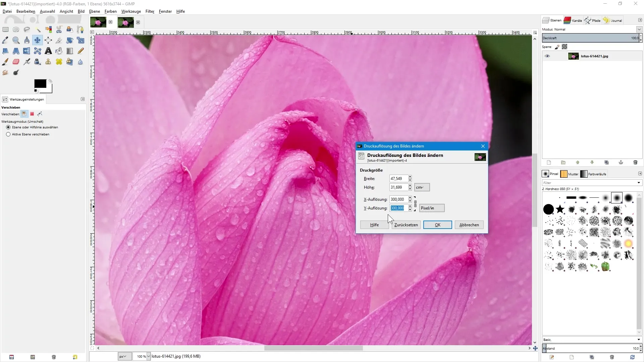Click Abbrechen in the dialog
The image size is (644, 362).
pyautogui.click(x=469, y=225)
